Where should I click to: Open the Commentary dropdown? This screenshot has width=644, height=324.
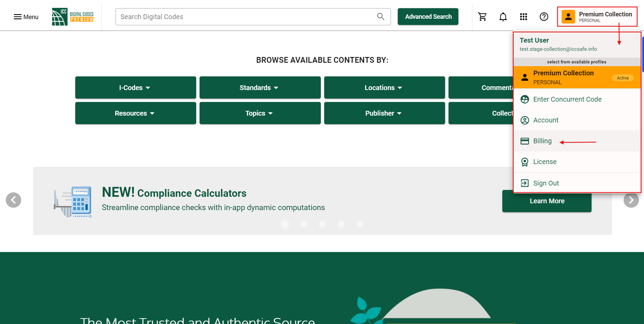pos(481,88)
